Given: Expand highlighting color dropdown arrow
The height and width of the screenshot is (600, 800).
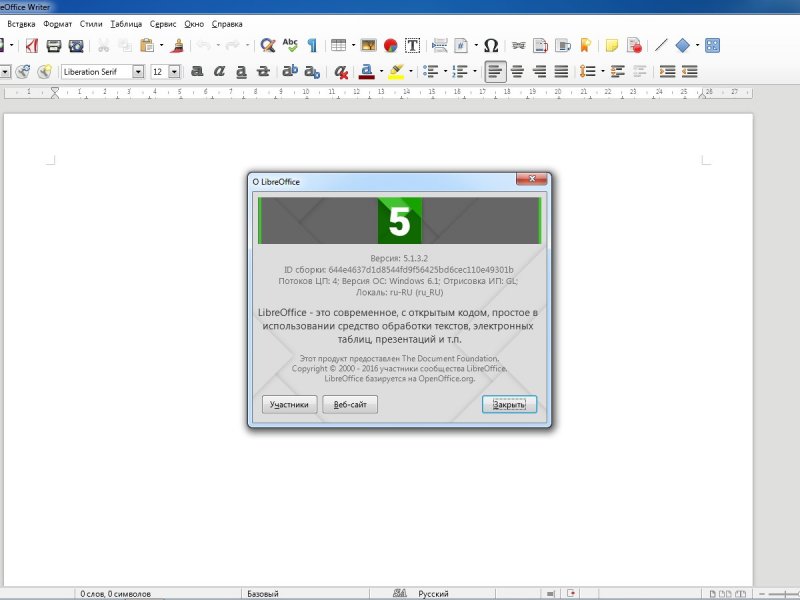Looking at the screenshot, I should pos(411,72).
